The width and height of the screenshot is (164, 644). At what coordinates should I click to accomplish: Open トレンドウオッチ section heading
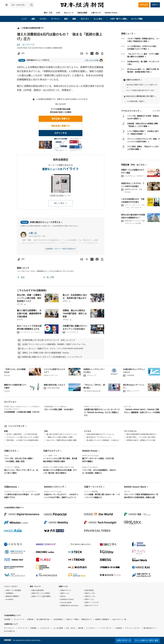tap(17, 426)
